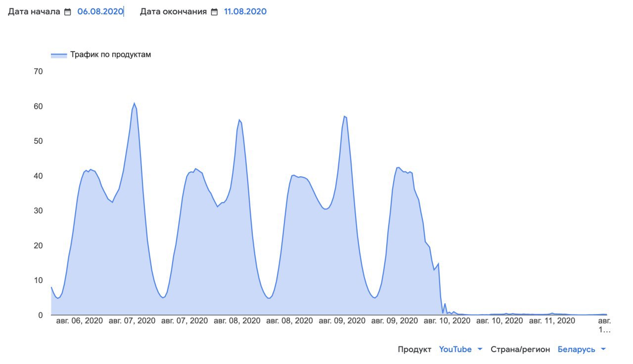Click the dropdown arrow next to YouTube

pos(480,349)
